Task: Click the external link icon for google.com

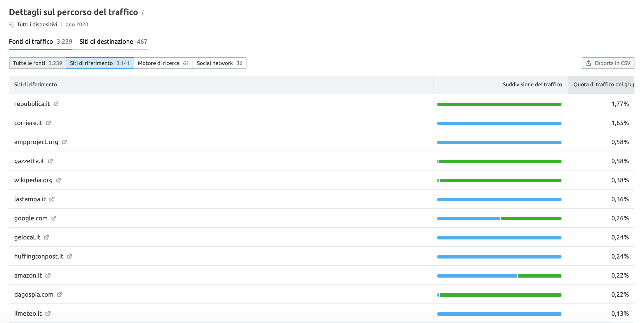Action: 54,218
